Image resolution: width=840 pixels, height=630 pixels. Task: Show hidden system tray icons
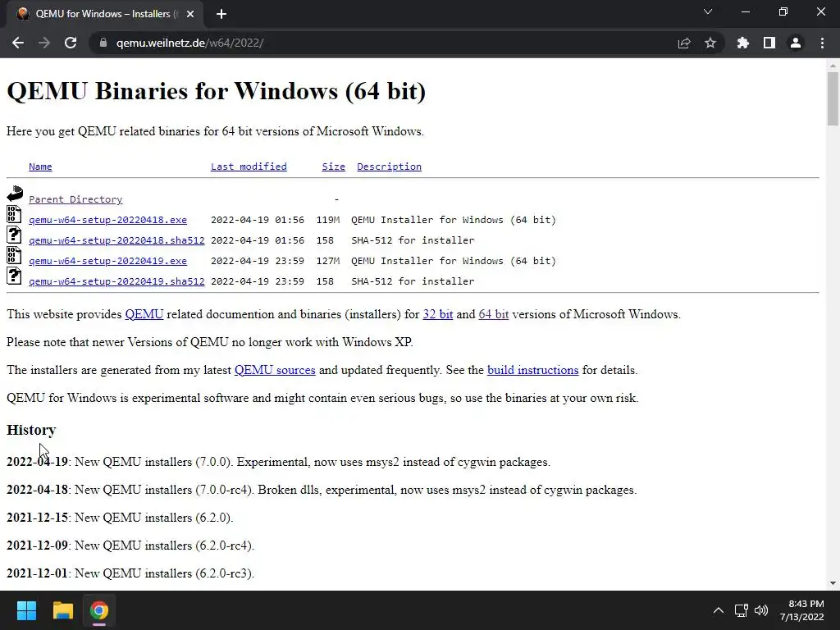(x=719, y=610)
